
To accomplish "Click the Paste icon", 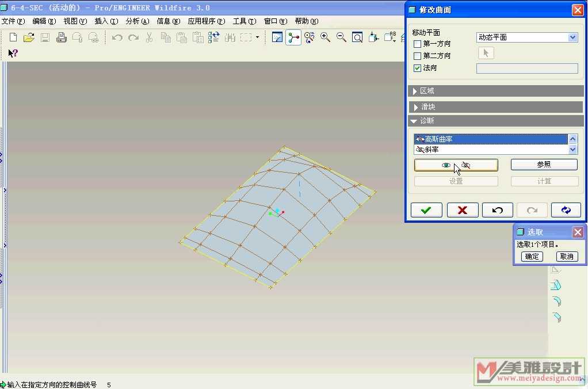I will tap(181, 37).
